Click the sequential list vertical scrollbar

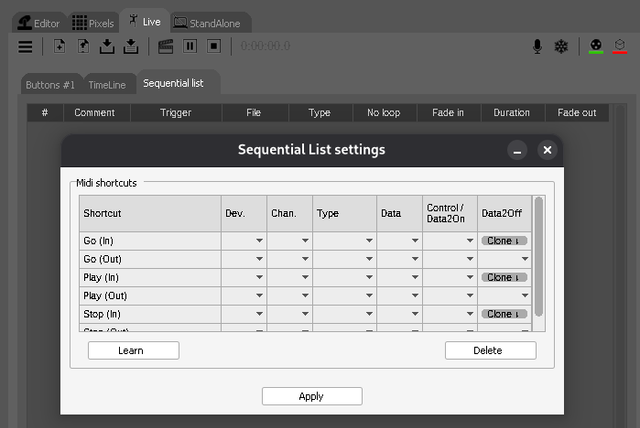pos(620,265)
